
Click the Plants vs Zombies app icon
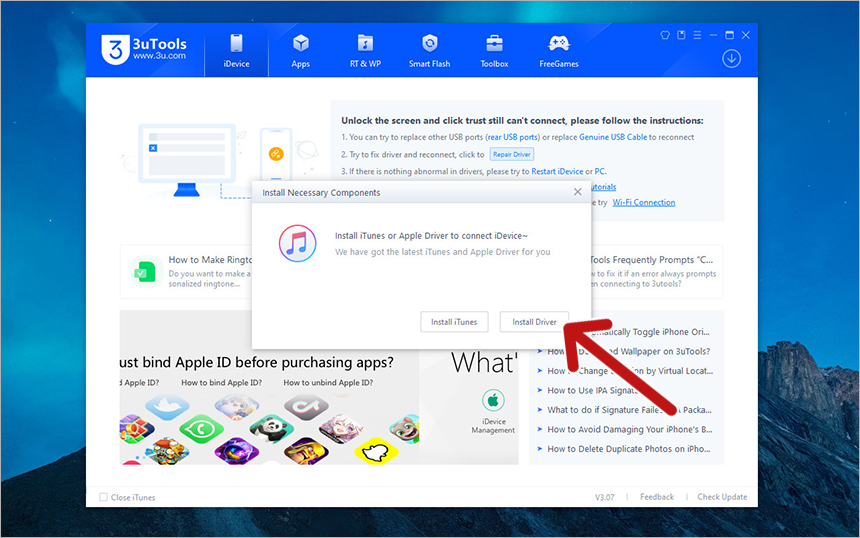point(167,451)
